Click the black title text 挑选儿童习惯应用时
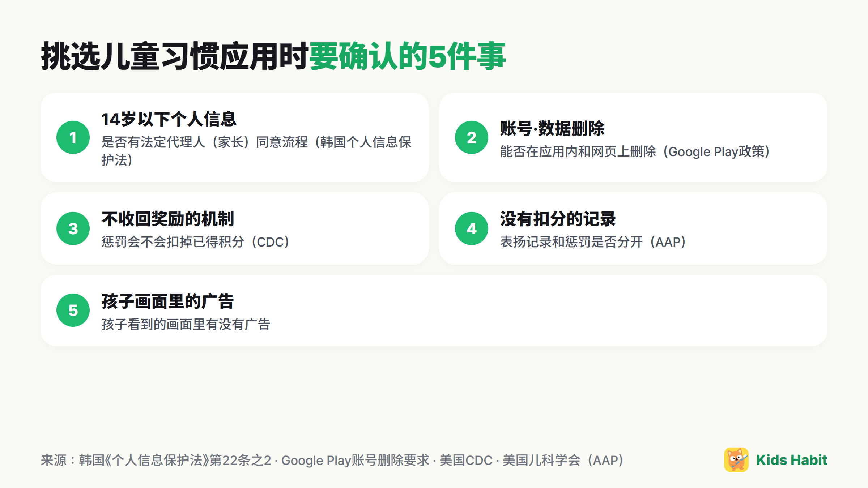868x488 pixels. pyautogui.click(x=175, y=56)
